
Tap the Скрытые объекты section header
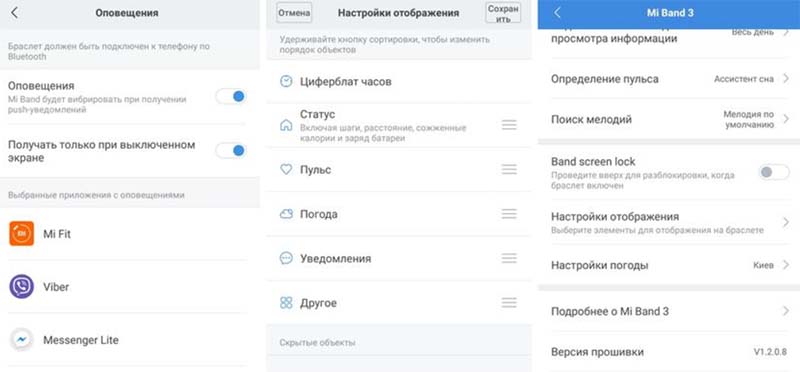317,342
